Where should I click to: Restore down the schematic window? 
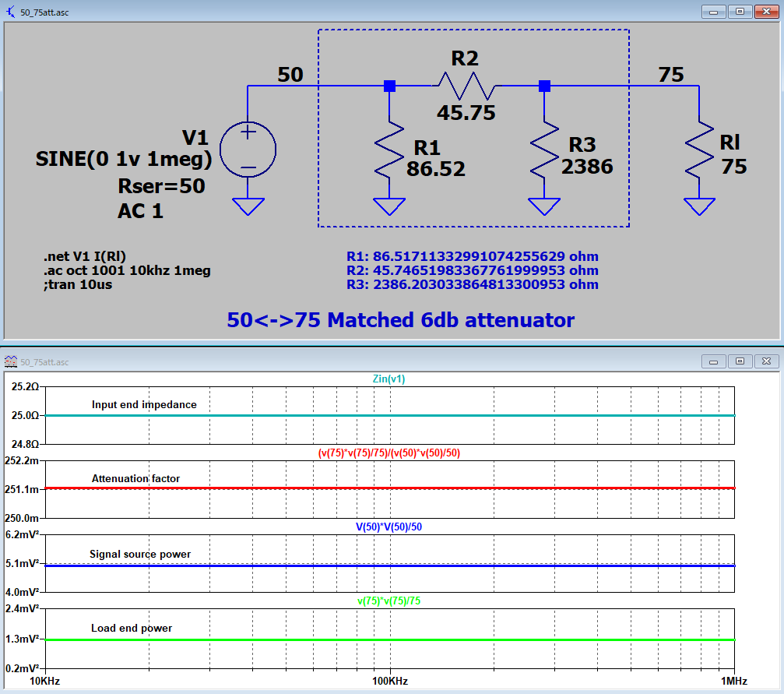(x=739, y=12)
